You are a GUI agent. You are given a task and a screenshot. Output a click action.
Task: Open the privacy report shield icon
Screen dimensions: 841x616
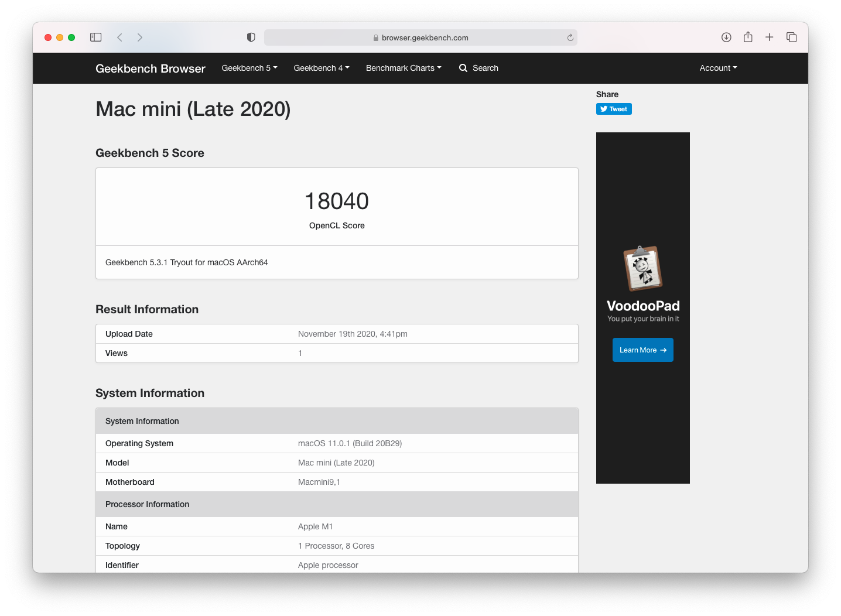[x=251, y=37]
